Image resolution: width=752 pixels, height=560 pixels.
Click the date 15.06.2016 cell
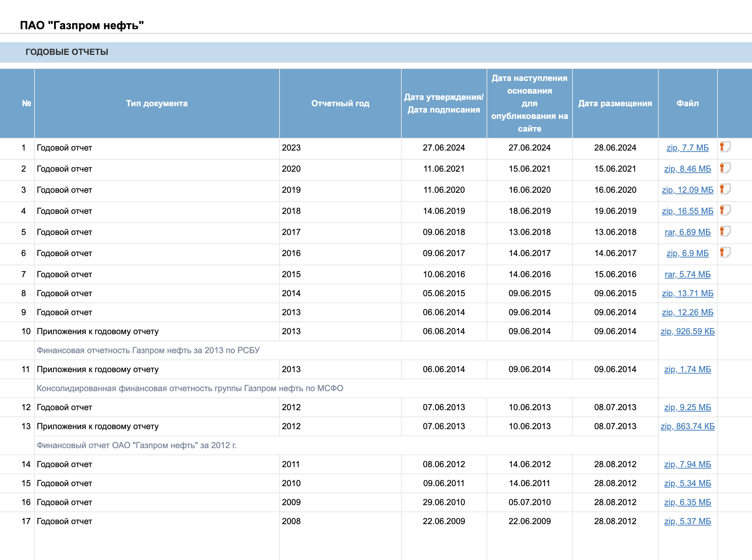pos(615,274)
